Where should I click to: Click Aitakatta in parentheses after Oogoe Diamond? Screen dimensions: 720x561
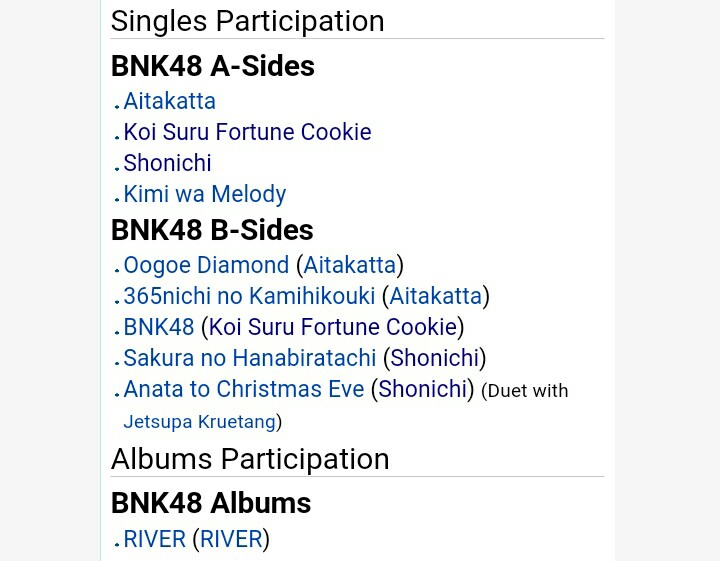350,265
